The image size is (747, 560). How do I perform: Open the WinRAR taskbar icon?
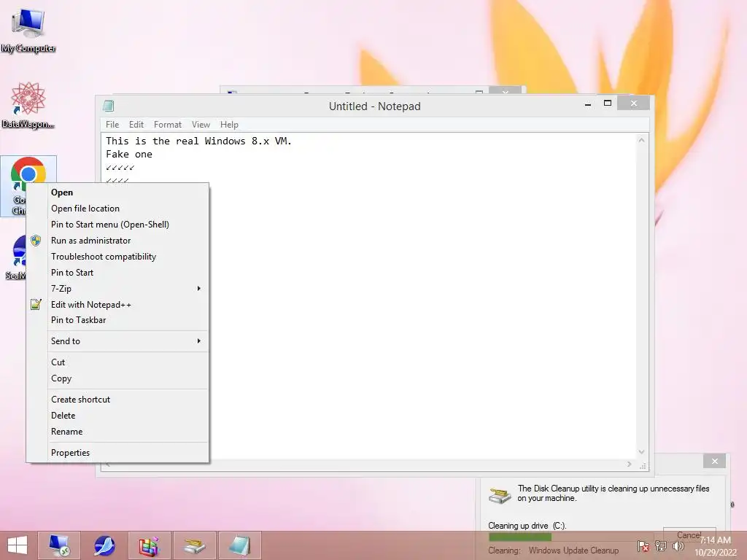[x=149, y=545]
